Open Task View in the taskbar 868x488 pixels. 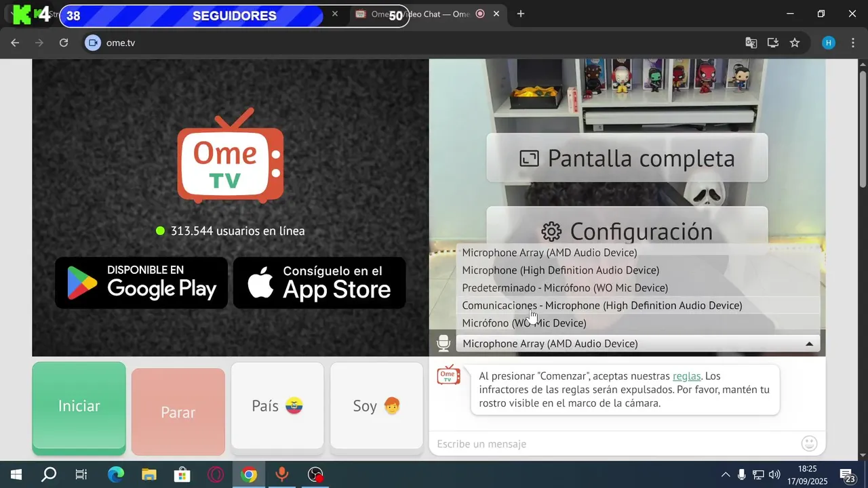(x=81, y=475)
